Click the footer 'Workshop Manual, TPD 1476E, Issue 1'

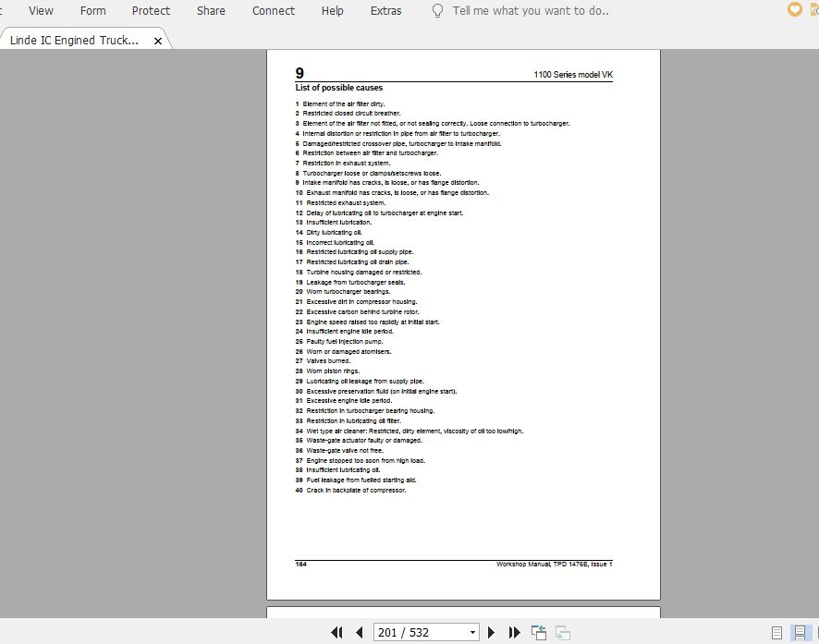point(555,565)
